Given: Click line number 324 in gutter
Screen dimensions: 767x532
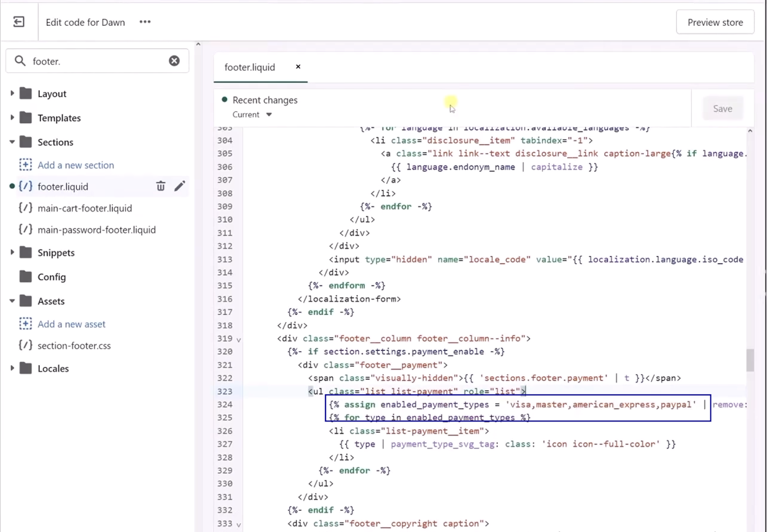Looking at the screenshot, I should coord(225,404).
